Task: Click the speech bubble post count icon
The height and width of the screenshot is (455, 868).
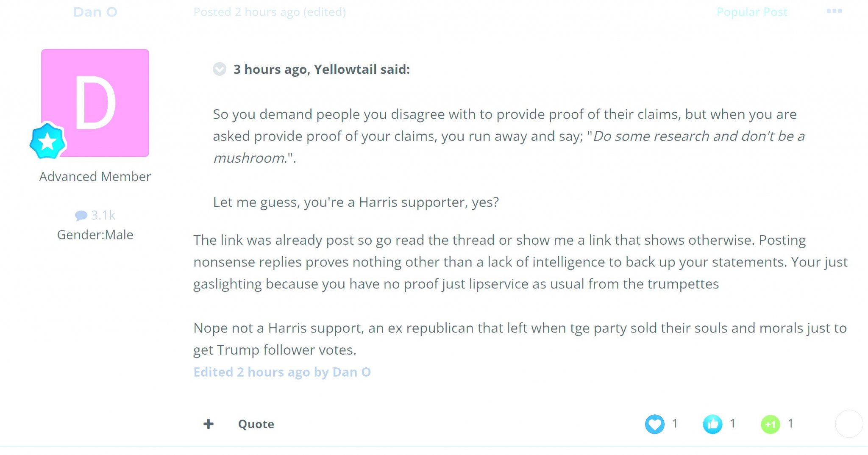Action: pos(81,216)
